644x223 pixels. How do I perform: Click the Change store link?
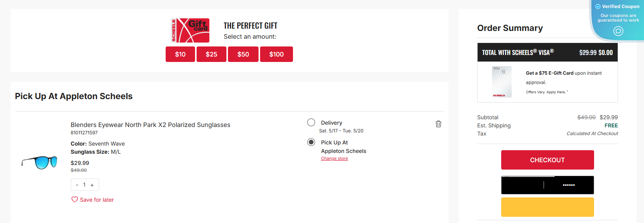[x=334, y=158]
